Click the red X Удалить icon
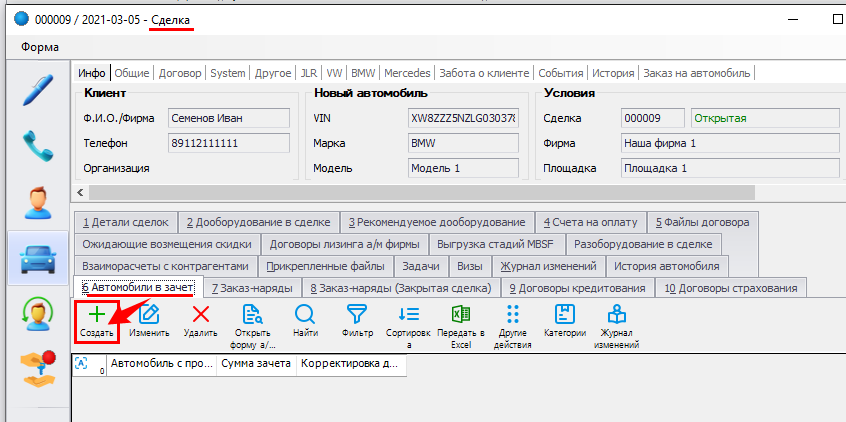The height and width of the screenshot is (422, 846). pyautogui.click(x=200, y=315)
